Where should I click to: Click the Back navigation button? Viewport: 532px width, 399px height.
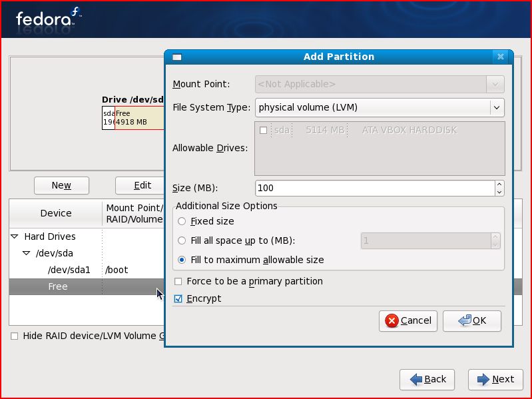click(x=427, y=379)
